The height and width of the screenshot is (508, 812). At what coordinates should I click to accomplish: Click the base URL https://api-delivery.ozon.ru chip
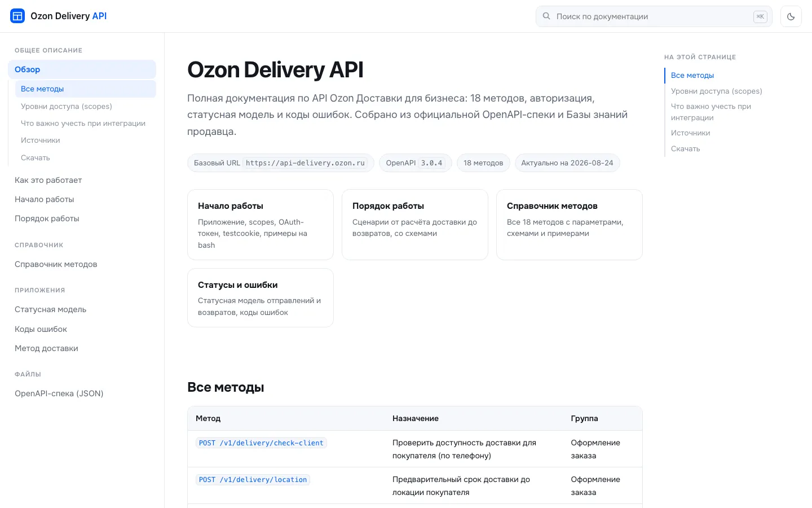tap(281, 163)
